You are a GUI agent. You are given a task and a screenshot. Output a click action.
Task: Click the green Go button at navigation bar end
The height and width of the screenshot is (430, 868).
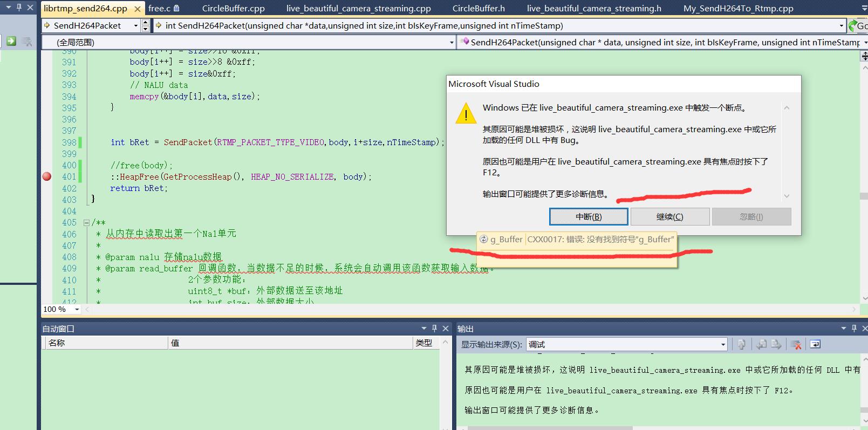(858, 25)
